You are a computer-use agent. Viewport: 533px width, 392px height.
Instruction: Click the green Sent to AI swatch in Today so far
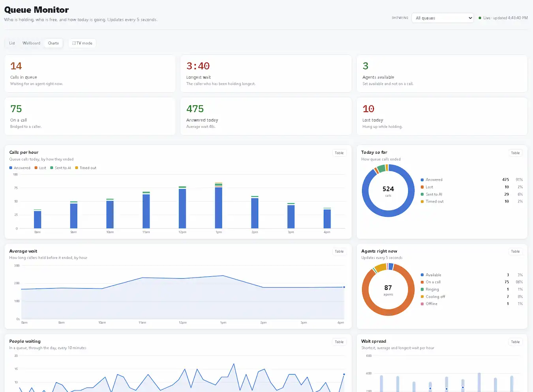point(422,194)
